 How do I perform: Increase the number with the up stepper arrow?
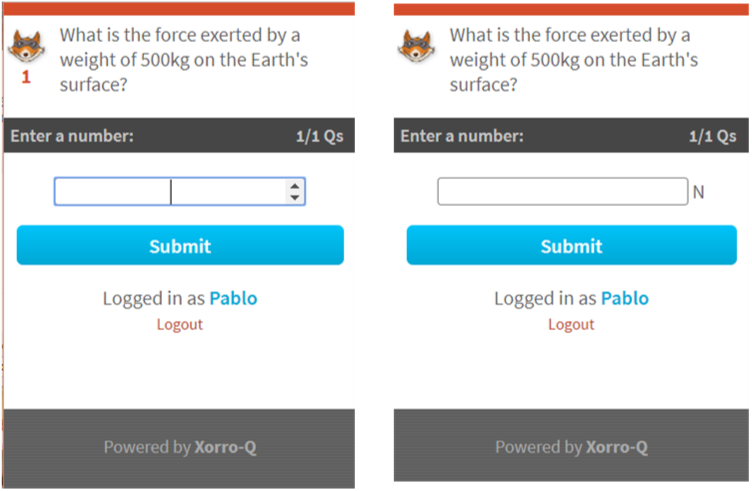point(295,186)
